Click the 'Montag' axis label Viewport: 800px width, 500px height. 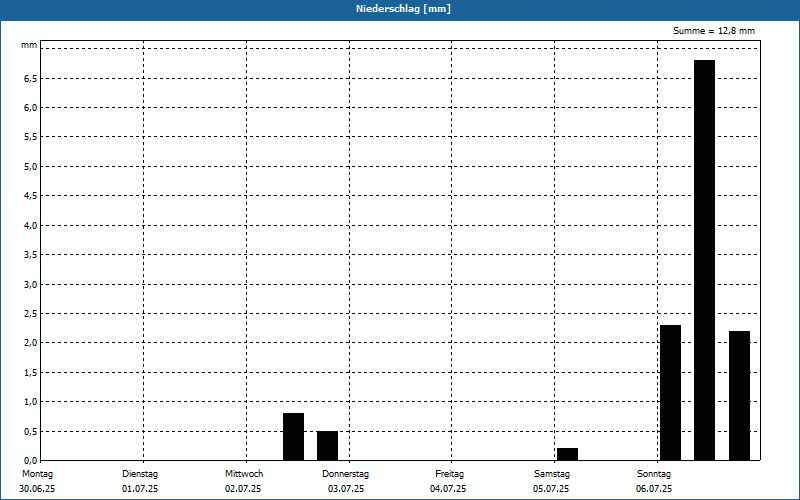point(37,474)
